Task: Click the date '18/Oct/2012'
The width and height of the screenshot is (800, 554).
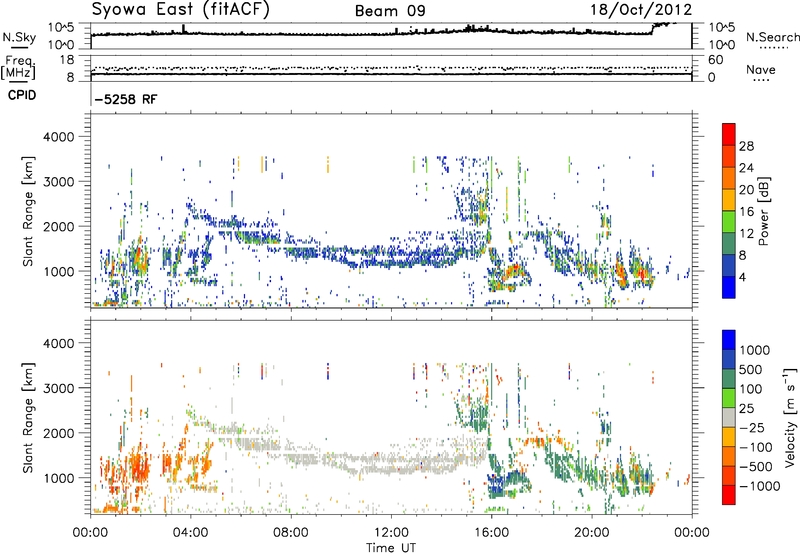Action: point(641,10)
